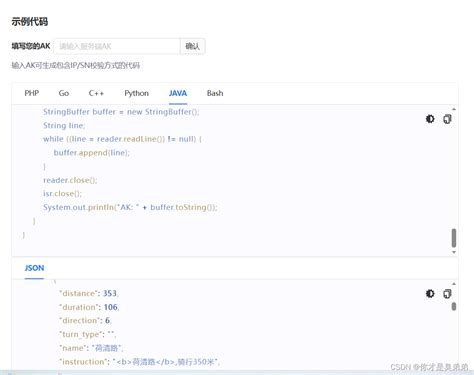This screenshot has width=474, height=375.
Task: Click the Java panel scroll-up arrow
Action: pos(454,109)
